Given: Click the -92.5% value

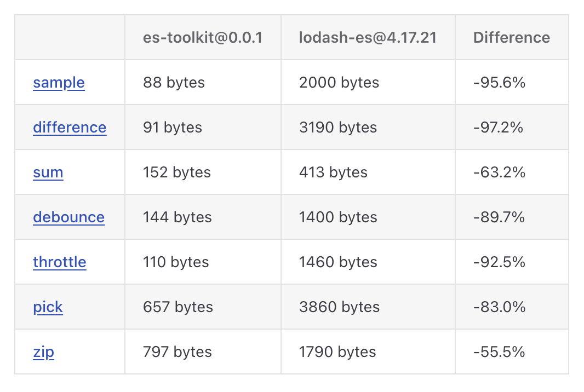Looking at the screenshot, I should pos(499,262).
